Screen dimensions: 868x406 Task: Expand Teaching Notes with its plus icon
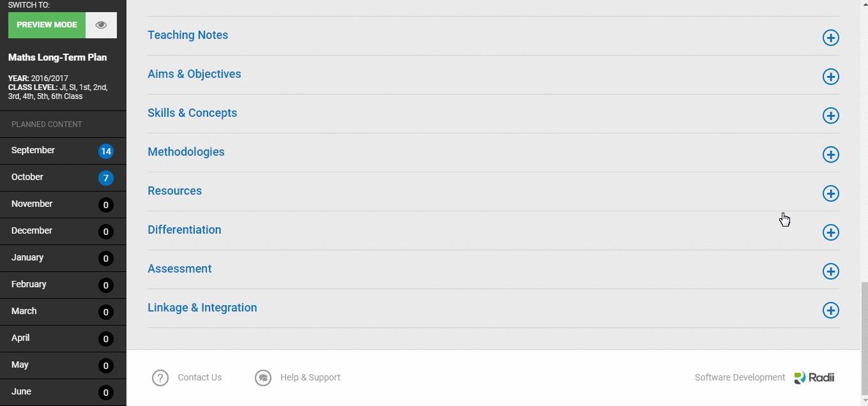pos(830,38)
